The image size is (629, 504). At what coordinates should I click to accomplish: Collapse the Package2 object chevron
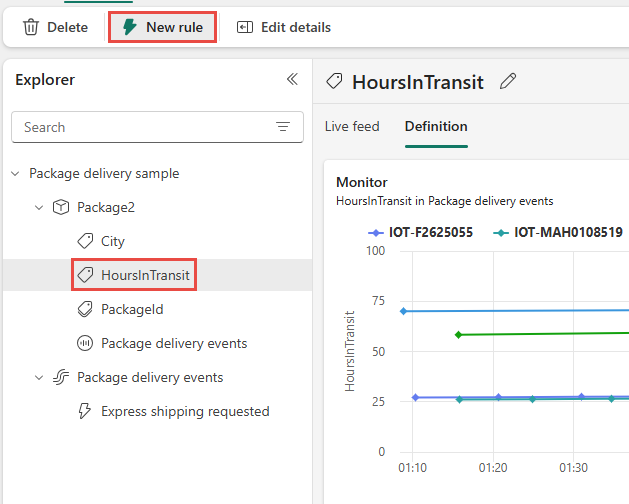39,207
